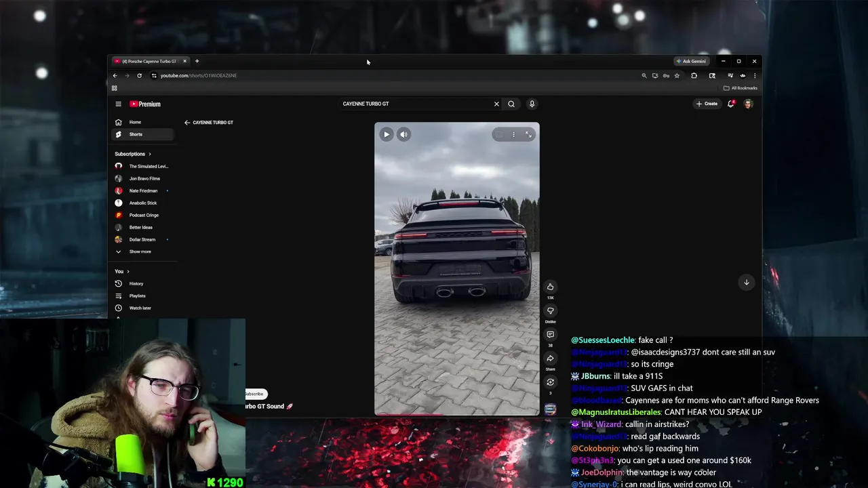The height and width of the screenshot is (488, 868).
Task: Go back from CAYENNE TURBO GT results
Action: (187, 123)
